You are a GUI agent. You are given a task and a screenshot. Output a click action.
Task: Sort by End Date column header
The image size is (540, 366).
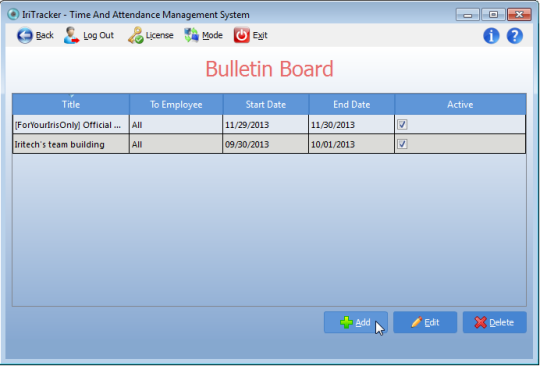(x=352, y=104)
